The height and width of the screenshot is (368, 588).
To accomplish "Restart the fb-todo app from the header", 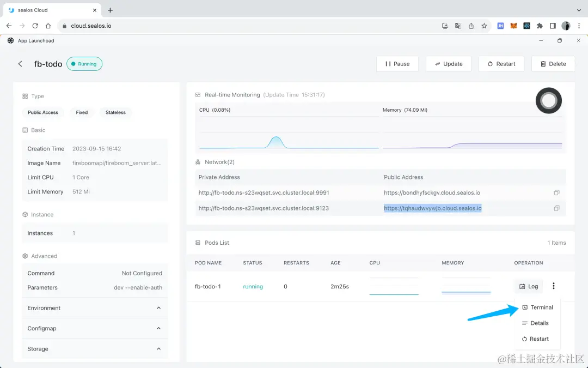I will tap(501, 64).
